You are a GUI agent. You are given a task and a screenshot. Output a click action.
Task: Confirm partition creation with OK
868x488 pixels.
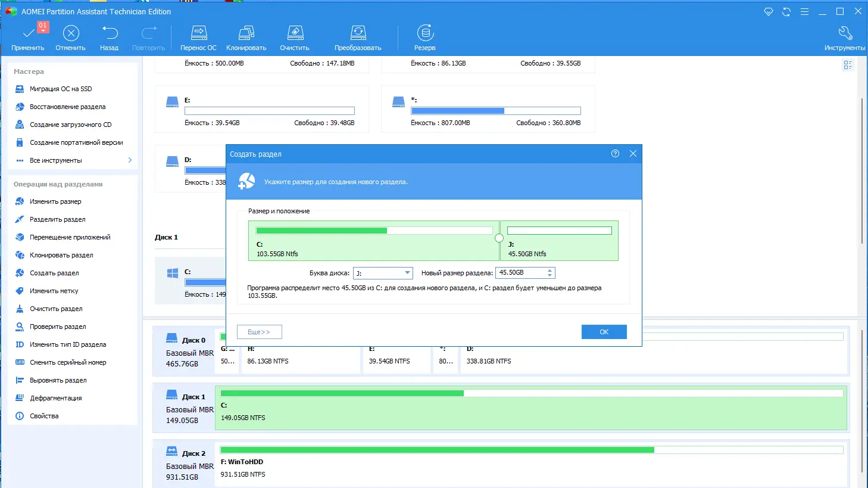click(604, 332)
